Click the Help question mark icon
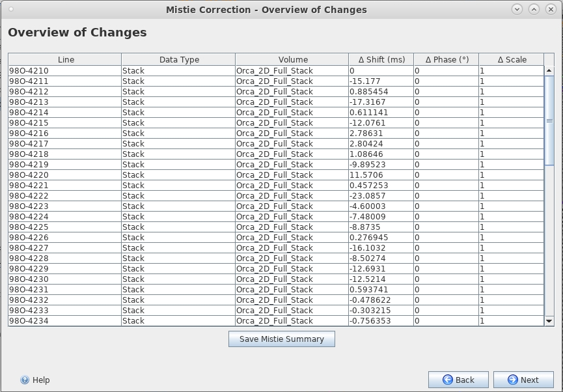The image size is (563, 392). 25,380
